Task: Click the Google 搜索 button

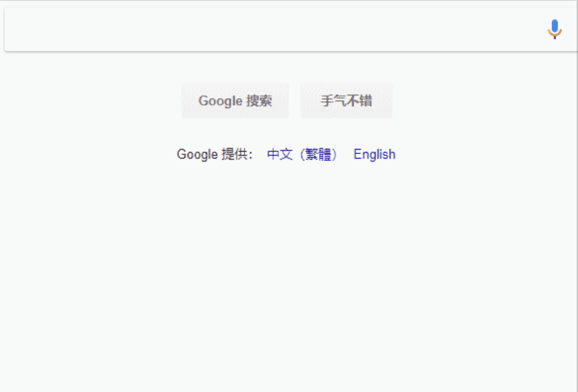Action: (235, 101)
